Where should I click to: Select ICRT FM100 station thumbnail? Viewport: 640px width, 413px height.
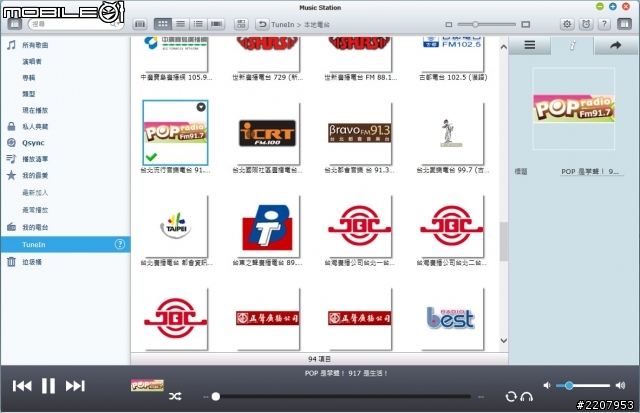click(x=267, y=133)
